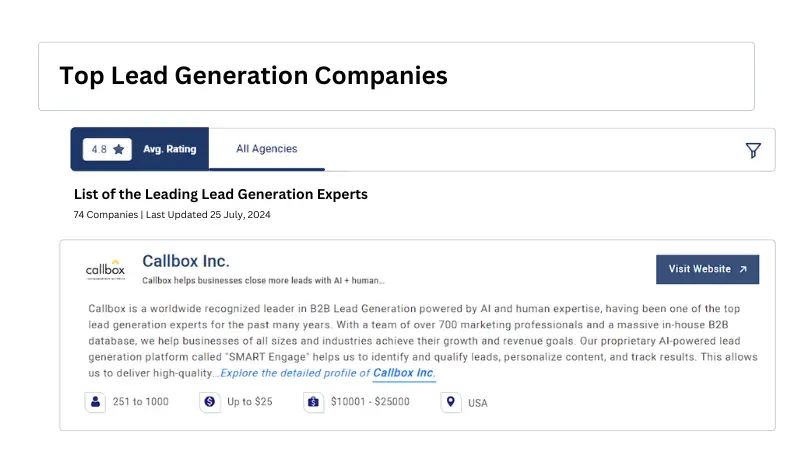Screen dimensions: 800x450
Task: Click the location pin icon
Action: coord(451,402)
